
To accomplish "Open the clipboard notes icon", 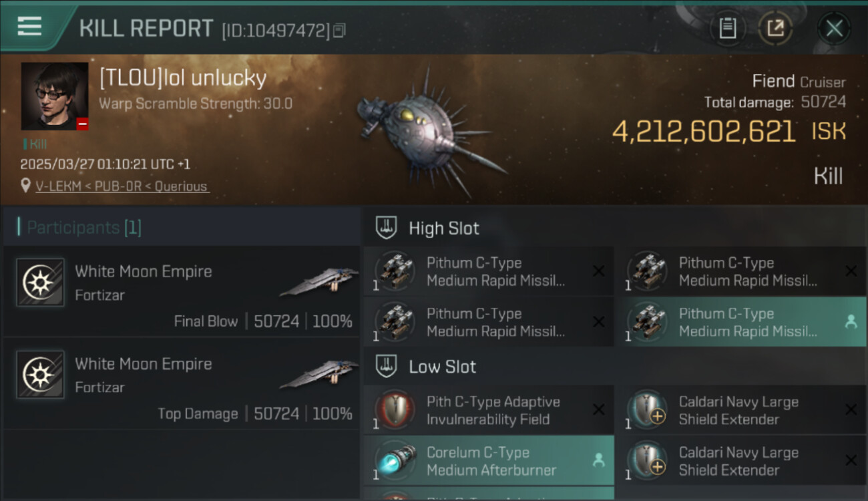I will (x=727, y=28).
